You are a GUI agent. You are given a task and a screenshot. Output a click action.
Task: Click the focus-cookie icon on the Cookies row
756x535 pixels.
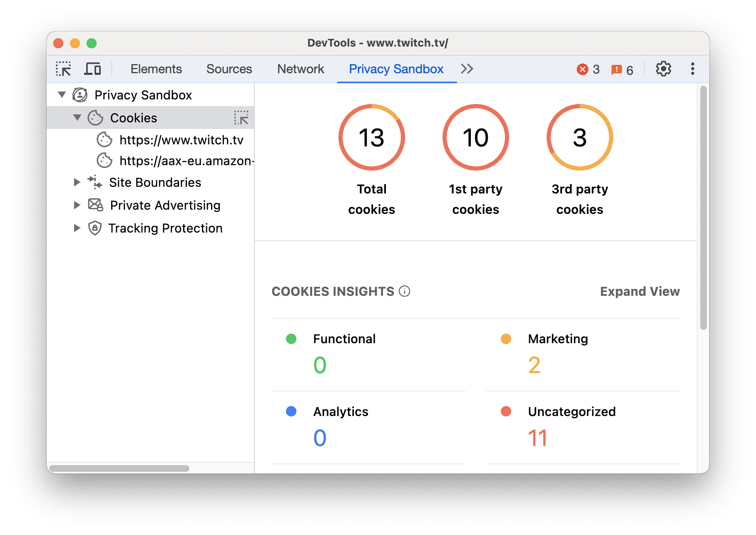point(242,118)
